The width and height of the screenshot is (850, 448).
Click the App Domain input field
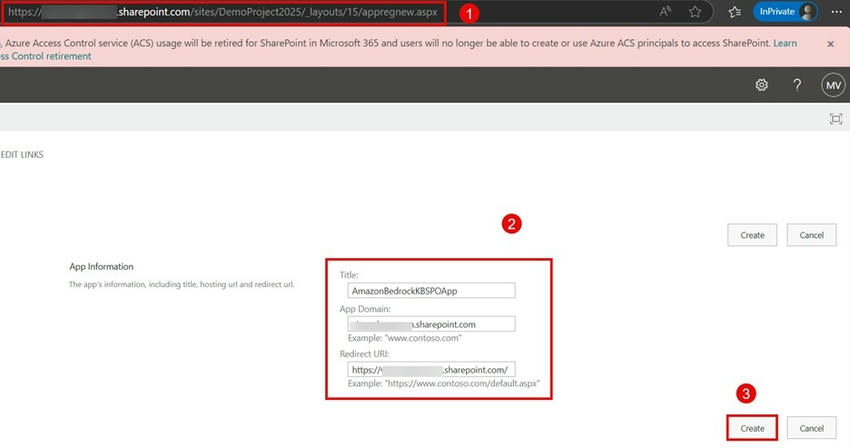(x=431, y=324)
